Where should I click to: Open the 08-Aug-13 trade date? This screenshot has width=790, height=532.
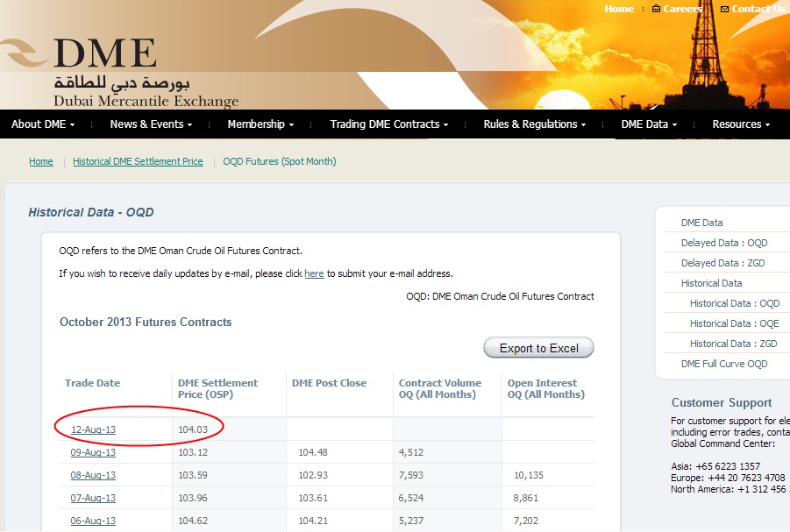tap(93, 475)
